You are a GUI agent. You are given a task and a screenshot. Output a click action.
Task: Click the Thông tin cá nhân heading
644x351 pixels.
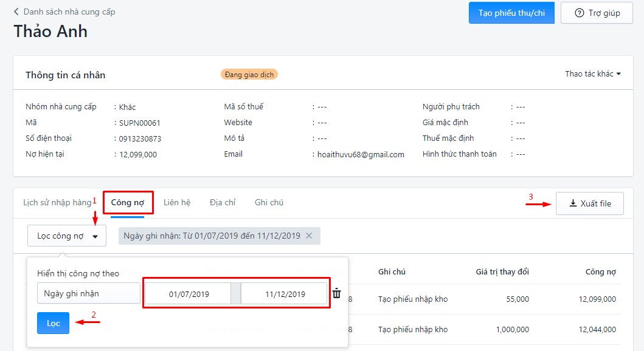tap(65, 75)
